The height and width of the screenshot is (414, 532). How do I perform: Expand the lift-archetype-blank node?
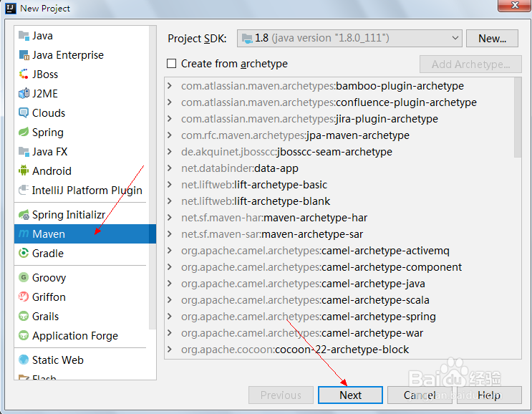[x=170, y=201]
